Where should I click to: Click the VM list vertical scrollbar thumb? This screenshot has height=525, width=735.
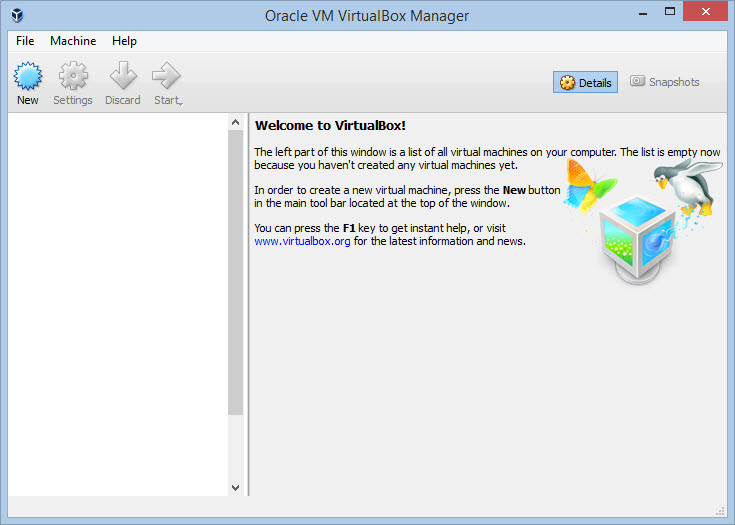[x=235, y=272]
